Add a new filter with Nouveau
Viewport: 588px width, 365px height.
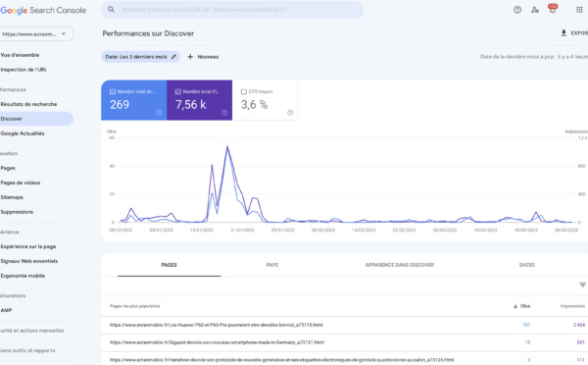coord(203,57)
